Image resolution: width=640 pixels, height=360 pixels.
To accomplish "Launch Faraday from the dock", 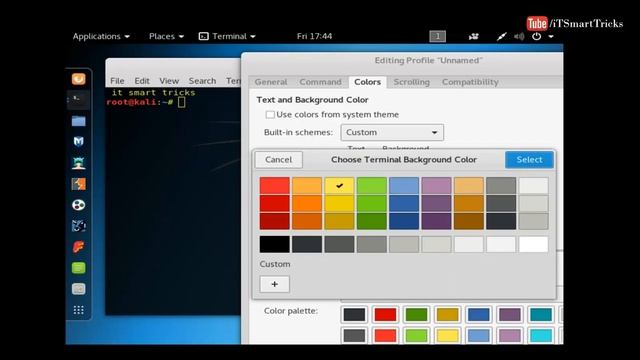I will pos(78,247).
